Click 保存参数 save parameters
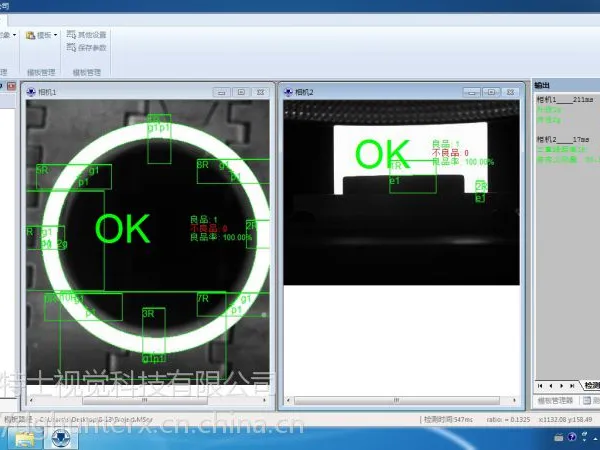Screen dimensions: 600x450 click(x=92, y=47)
